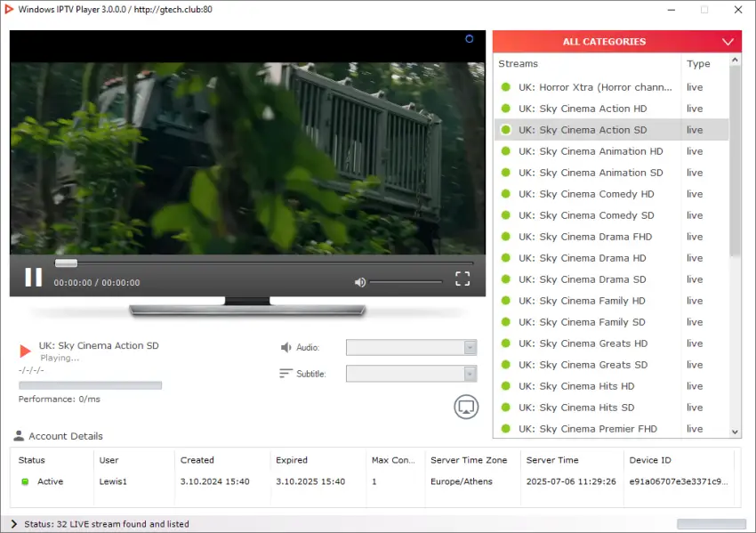Viewport: 756px width, 533px height.
Task: Click green dot of Sky Cinema Family SD
Action: pos(506,322)
